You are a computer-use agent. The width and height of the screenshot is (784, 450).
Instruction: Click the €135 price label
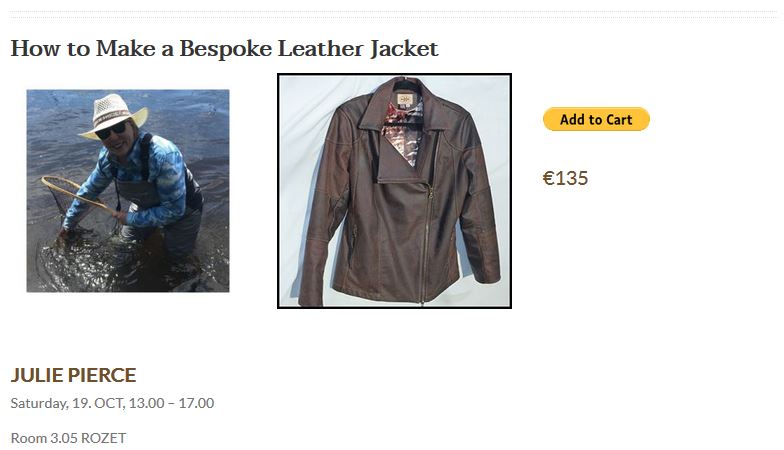coord(565,178)
